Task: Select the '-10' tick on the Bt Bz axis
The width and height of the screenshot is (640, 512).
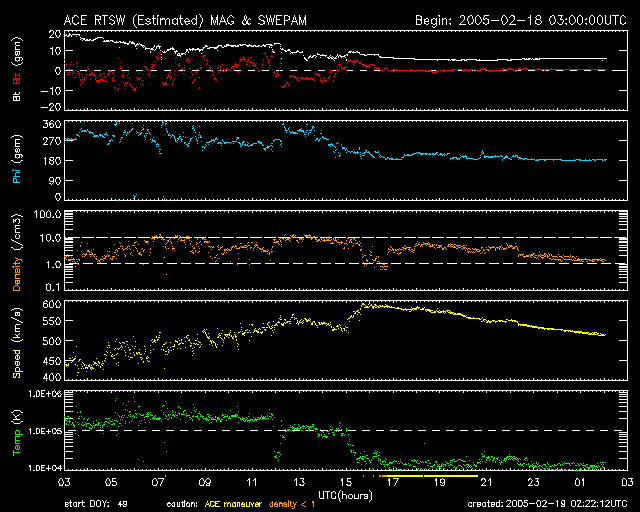Action: click(51, 90)
